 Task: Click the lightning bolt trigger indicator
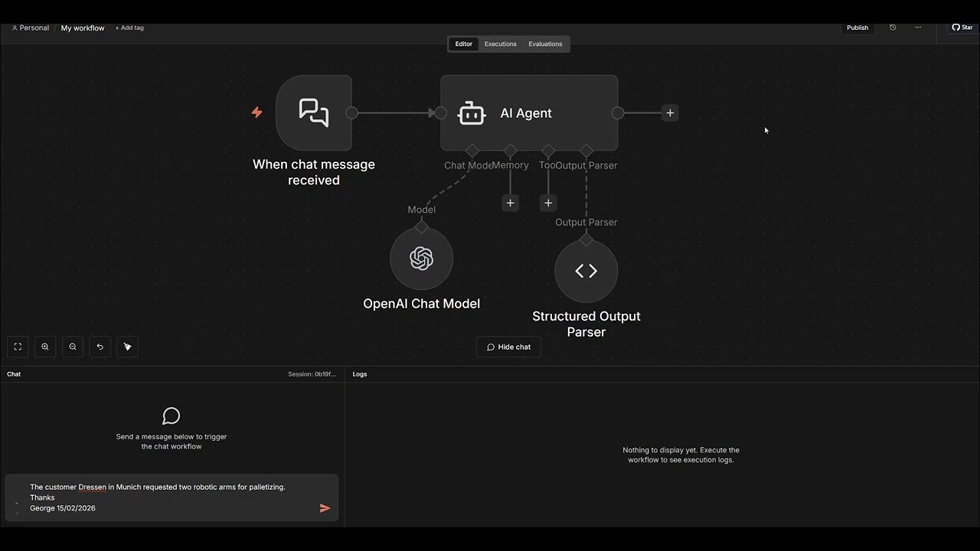[257, 112]
